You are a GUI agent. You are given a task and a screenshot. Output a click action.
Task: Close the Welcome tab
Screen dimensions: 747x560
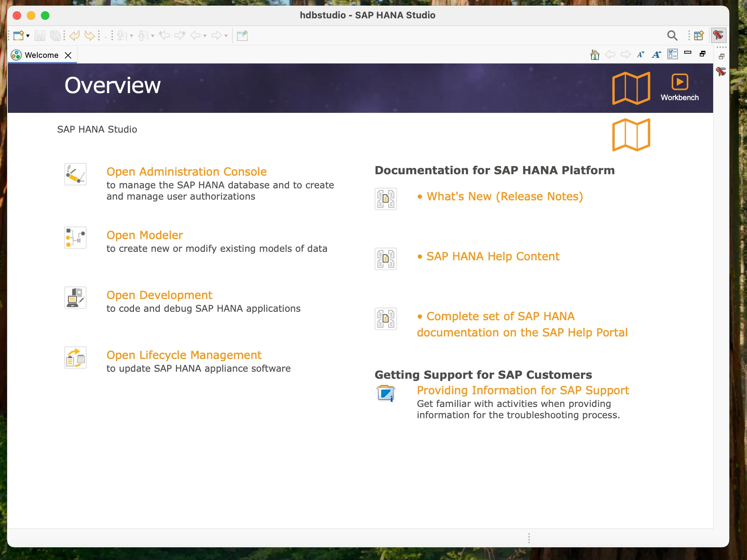click(x=68, y=55)
